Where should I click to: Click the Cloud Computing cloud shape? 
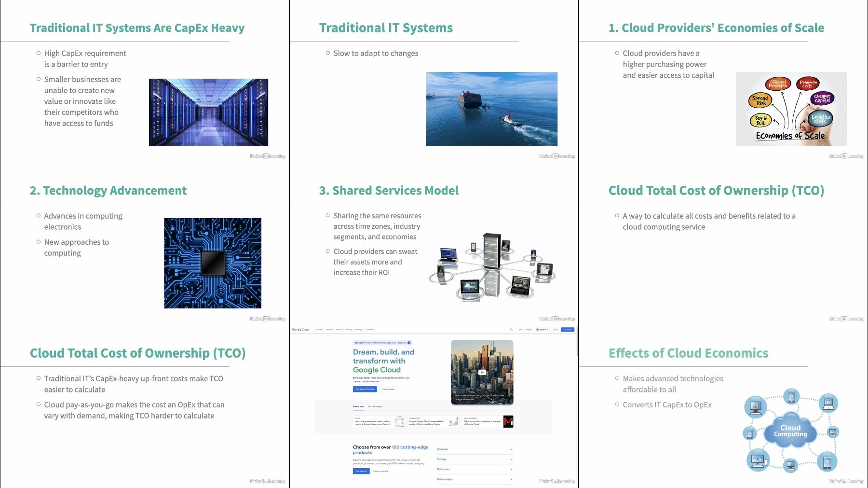click(x=790, y=431)
